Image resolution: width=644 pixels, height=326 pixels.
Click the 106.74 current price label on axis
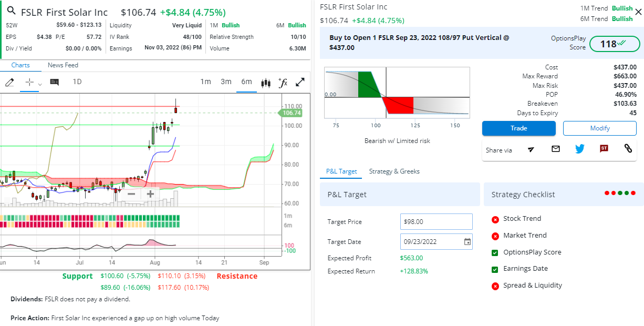coord(292,113)
